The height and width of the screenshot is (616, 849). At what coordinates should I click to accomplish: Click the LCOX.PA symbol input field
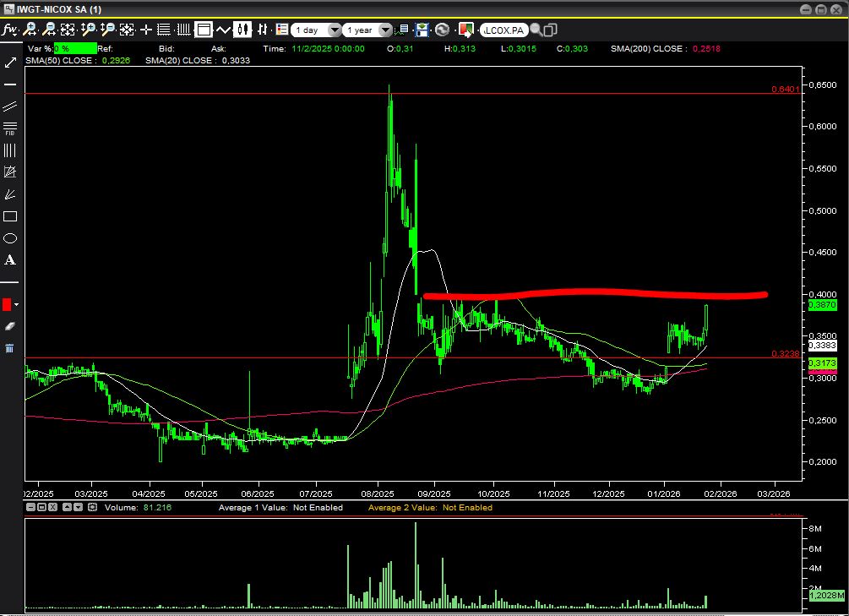coord(503,30)
